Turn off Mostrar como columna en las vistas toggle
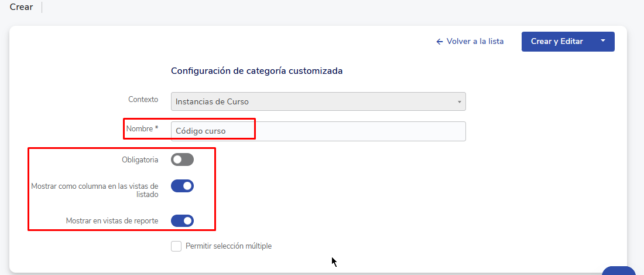This screenshot has width=644, height=275. pos(182,186)
